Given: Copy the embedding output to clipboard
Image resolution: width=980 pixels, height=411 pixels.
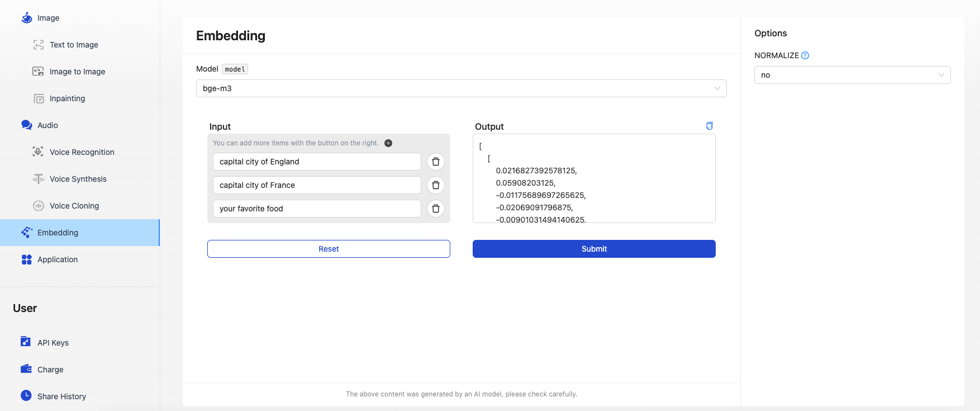Looking at the screenshot, I should pyautogui.click(x=709, y=126).
